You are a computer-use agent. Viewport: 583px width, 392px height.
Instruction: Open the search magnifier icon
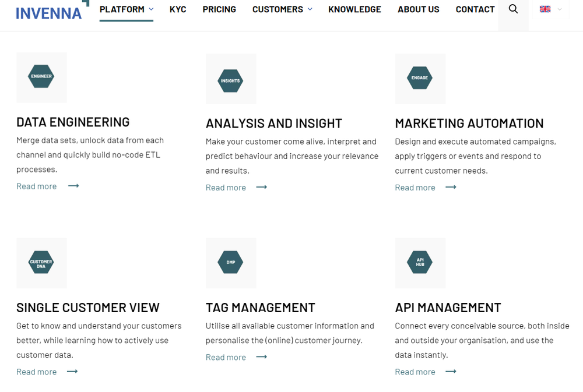(513, 9)
